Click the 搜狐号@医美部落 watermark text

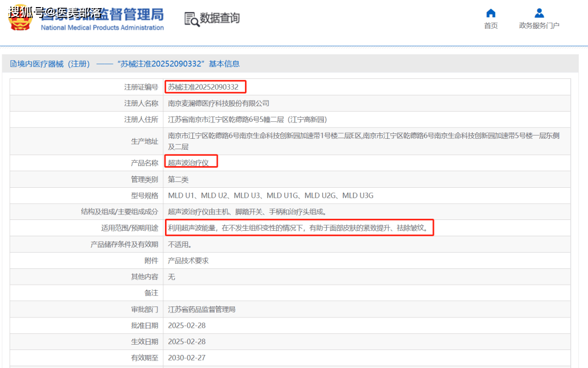click(56, 11)
